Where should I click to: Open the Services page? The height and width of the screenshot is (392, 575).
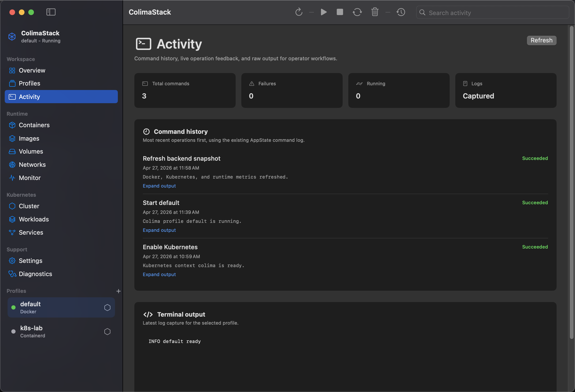coord(61,233)
